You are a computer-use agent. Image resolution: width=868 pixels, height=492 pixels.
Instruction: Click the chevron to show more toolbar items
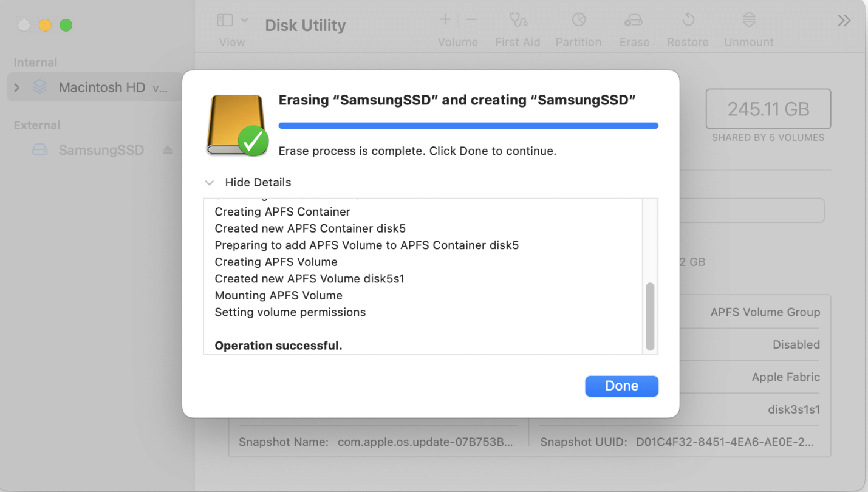coord(844,20)
